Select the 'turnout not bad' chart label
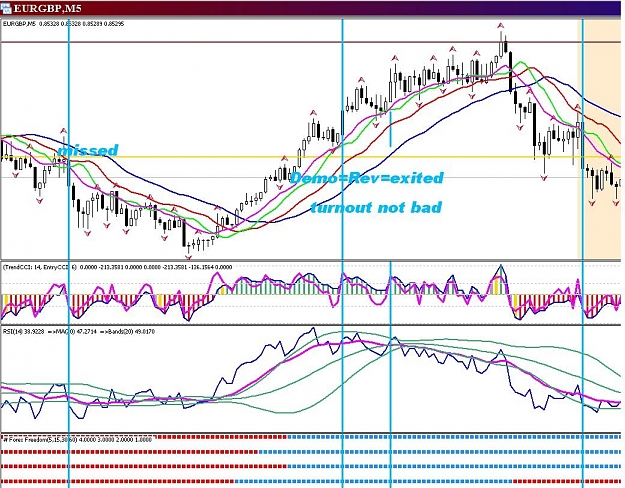 tap(376, 207)
